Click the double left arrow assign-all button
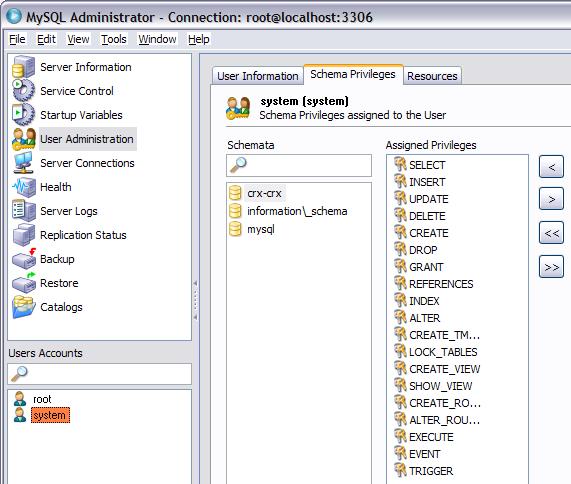 click(551, 233)
